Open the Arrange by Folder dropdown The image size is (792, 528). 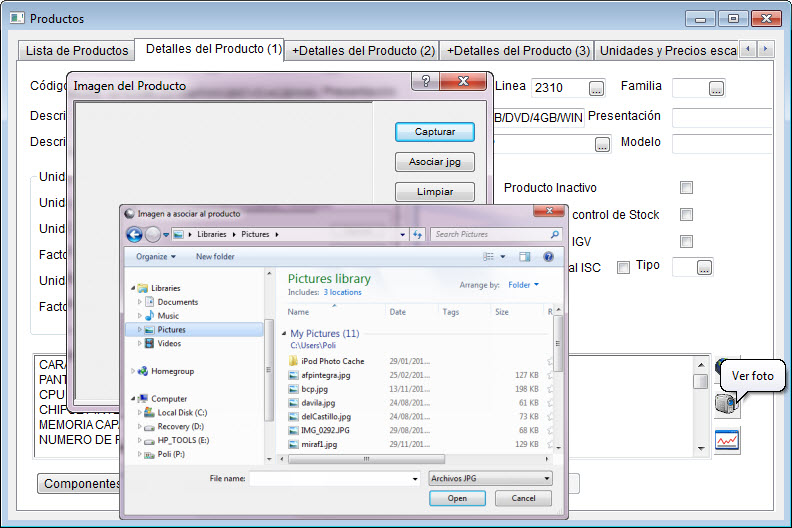[523, 285]
